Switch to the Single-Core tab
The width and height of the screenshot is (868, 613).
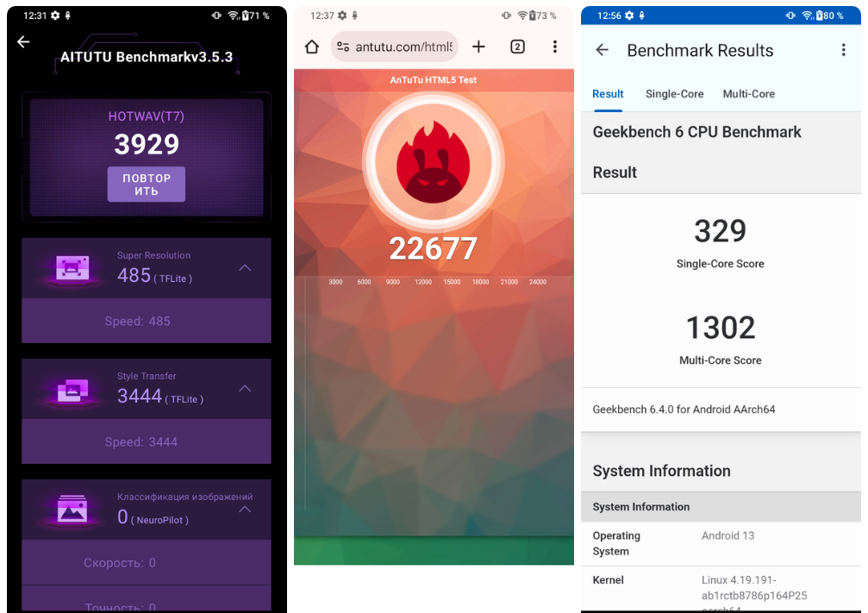point(674,94)
